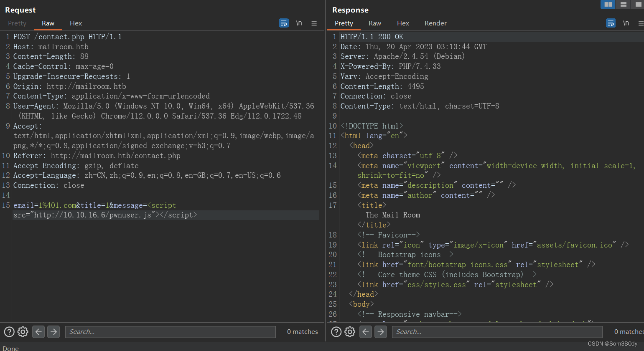Screen dimensions: 644x351
Task: Toggle word wrap in Response panel
Action: click(611, 23)
